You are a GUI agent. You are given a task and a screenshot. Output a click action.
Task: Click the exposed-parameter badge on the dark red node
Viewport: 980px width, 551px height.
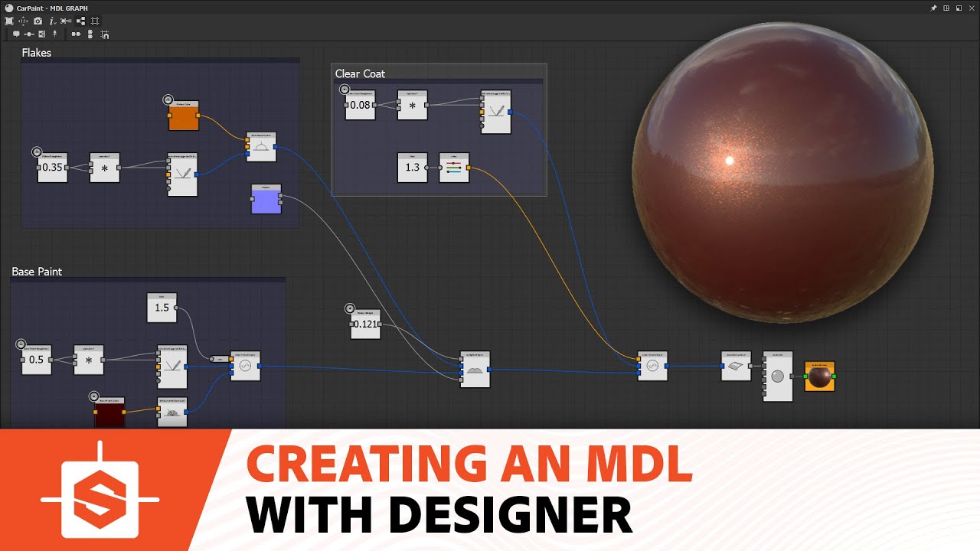click(94, 396)
